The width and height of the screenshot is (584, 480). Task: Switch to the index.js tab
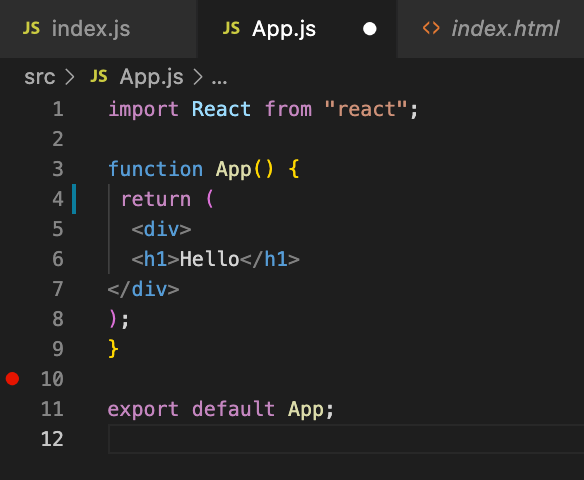(x=98, y=29)
